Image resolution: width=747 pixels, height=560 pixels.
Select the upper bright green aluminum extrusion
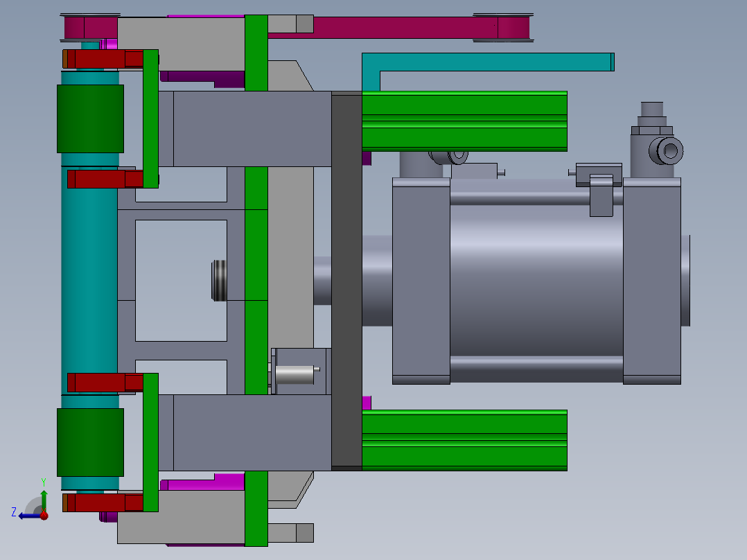tap(464, 121)
